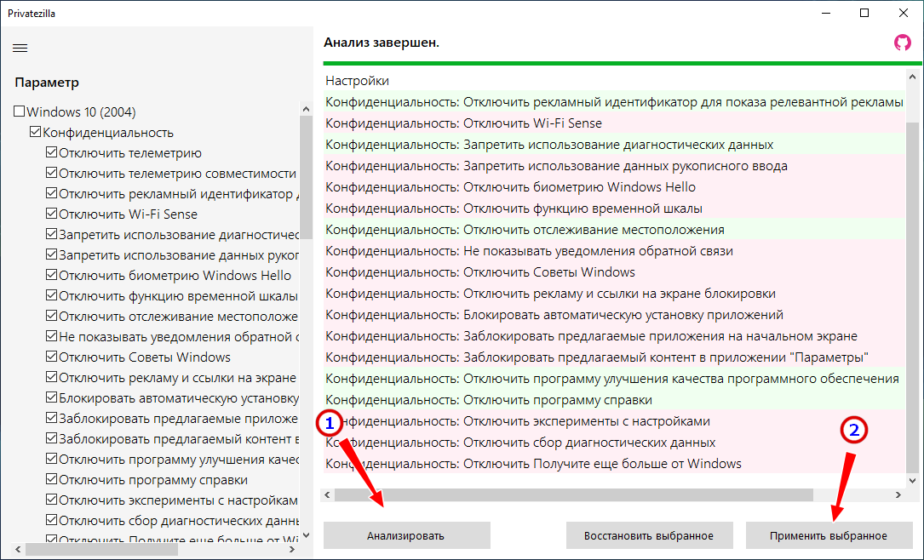Select result row "Конфиденциальность: Отключить биометрию Windows Hello"
The image size is (924, 560).
614,186
